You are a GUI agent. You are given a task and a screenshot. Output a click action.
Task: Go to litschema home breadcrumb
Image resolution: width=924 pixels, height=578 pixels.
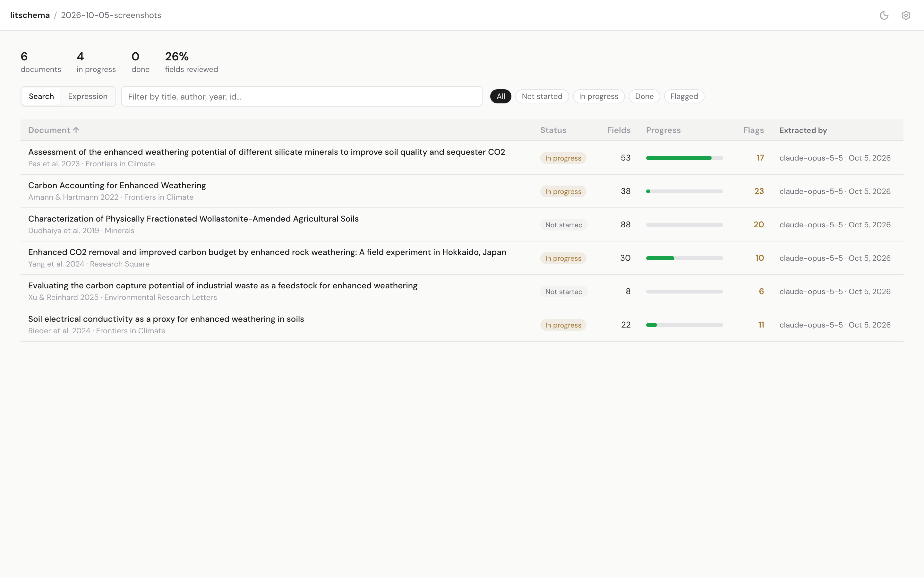coord(30,15)
